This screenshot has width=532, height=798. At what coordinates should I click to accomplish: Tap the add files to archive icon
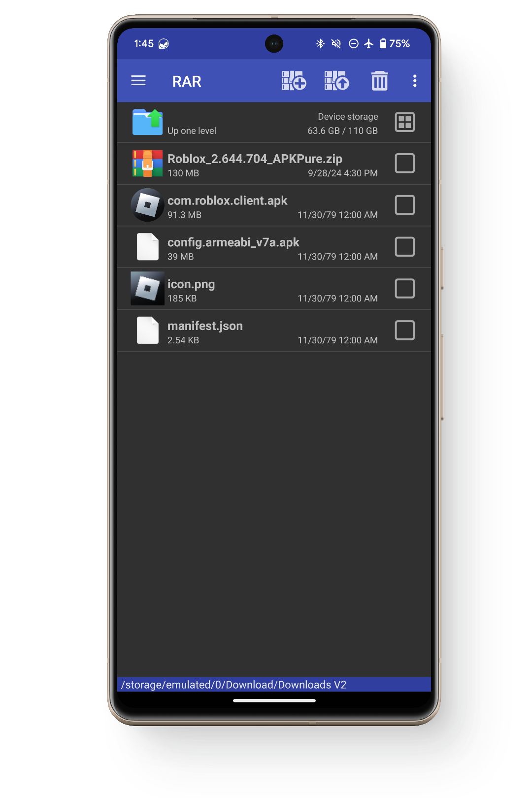click(294, 81)
